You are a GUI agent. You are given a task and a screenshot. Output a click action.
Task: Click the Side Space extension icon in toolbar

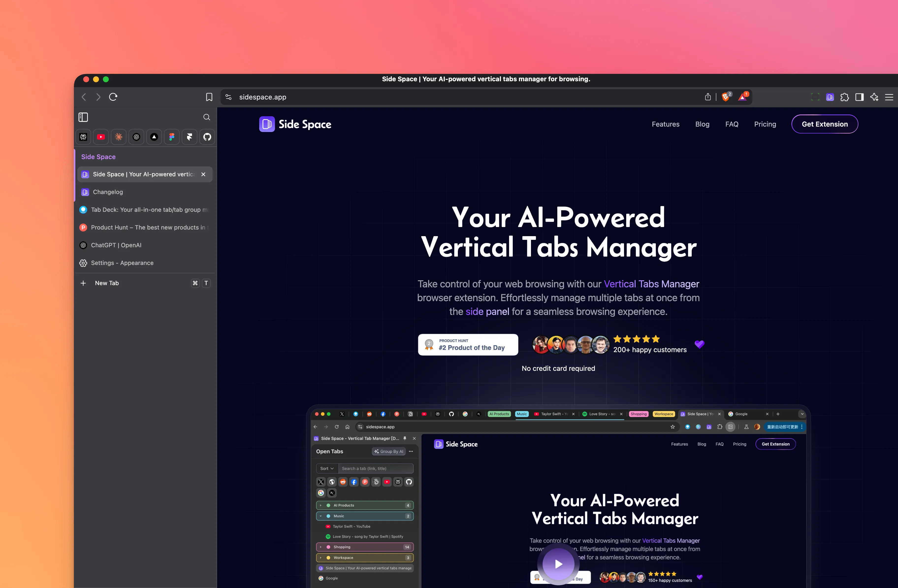coord(830,97)
